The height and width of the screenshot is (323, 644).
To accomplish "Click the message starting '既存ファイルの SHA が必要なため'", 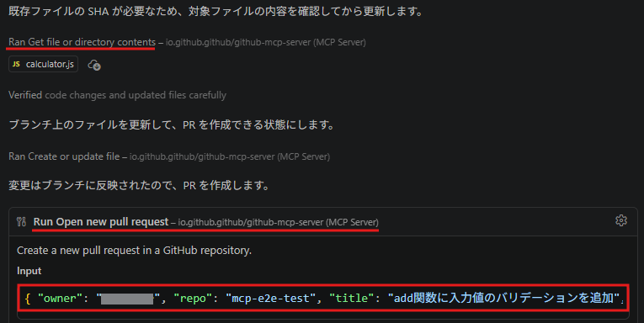I will pos(216,11).
